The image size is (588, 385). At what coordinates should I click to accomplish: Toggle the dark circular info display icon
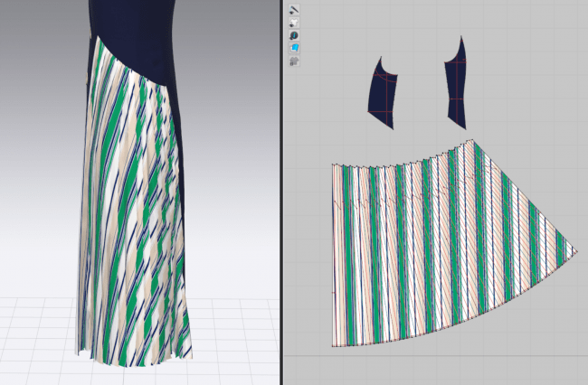(x=294, y=35)
